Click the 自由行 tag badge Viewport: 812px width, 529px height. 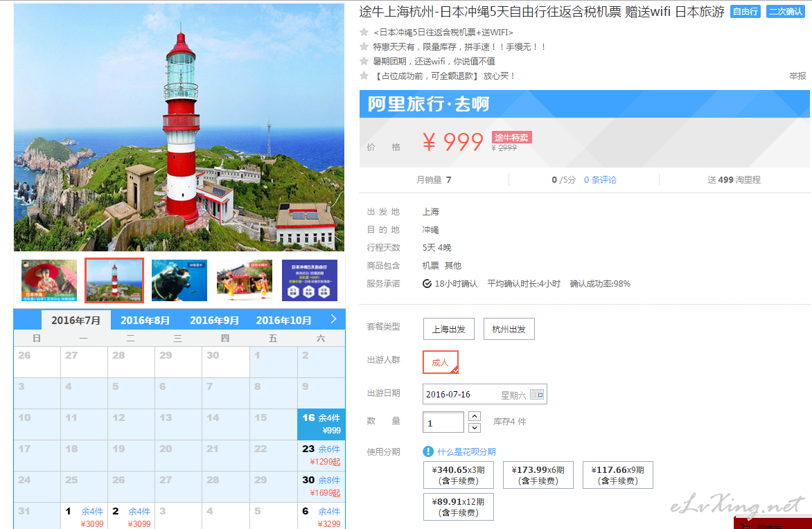pos(745,11)
